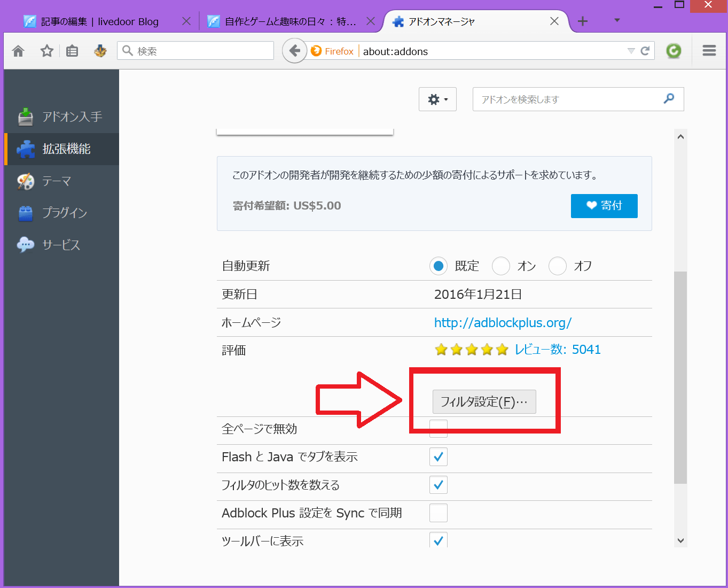Screen dimensions: 728x588
Task: Click the back arrow button
Action: tap(294, 51)
